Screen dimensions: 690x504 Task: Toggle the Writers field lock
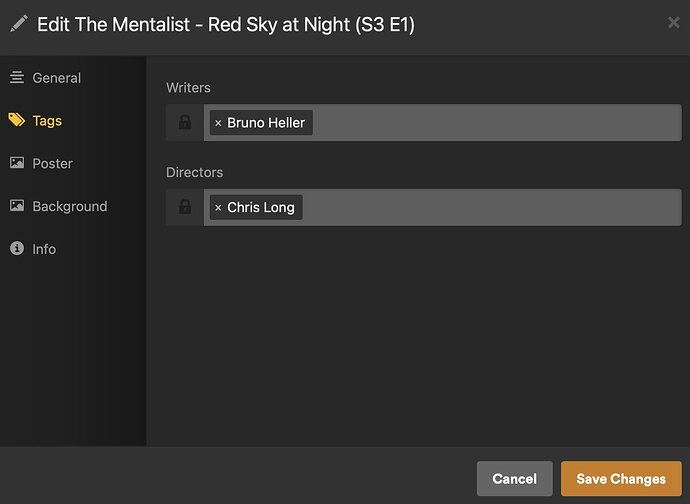click(185, 123)
